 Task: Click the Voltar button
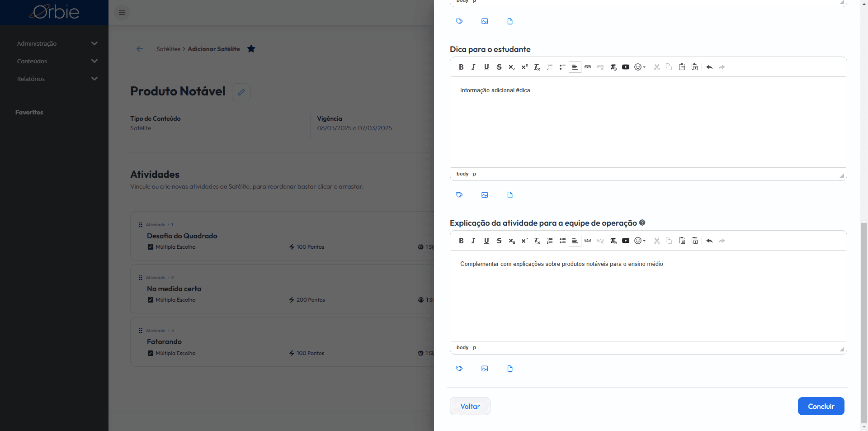(x=470, y=406)
